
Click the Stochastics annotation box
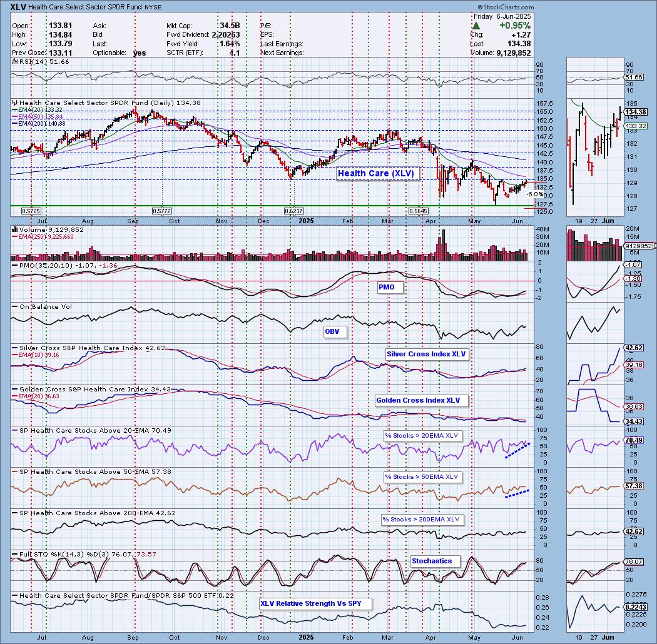point(435,561)
